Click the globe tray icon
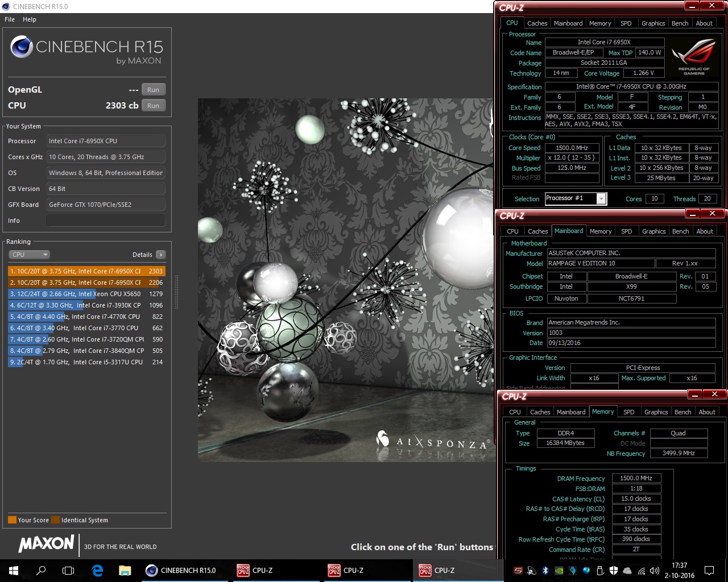Screen dimensions: 728x582 tap(586, 571)
